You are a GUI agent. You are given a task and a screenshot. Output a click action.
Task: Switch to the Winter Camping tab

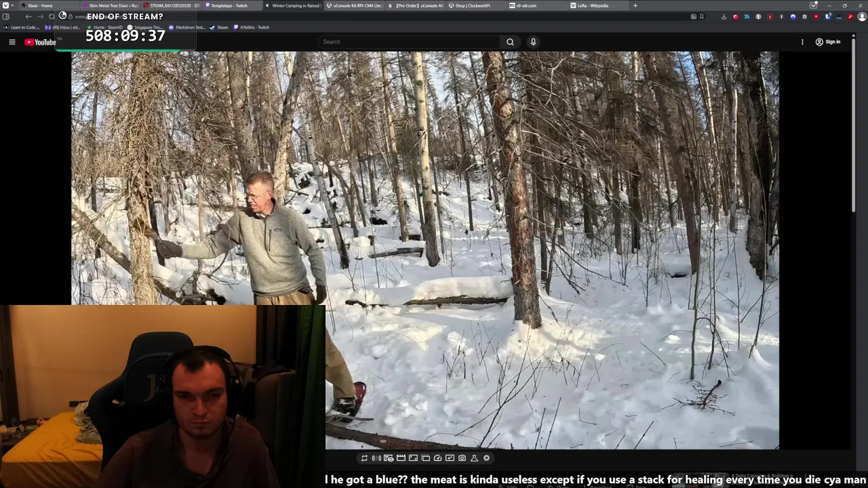[292, 5]
